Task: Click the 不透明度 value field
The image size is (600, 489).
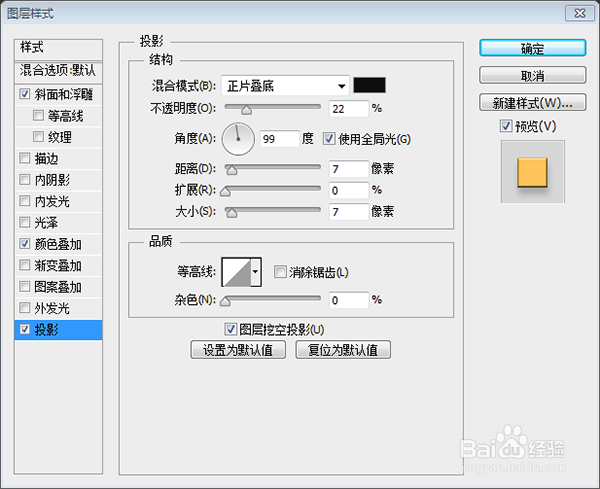Action: (349, 109)
